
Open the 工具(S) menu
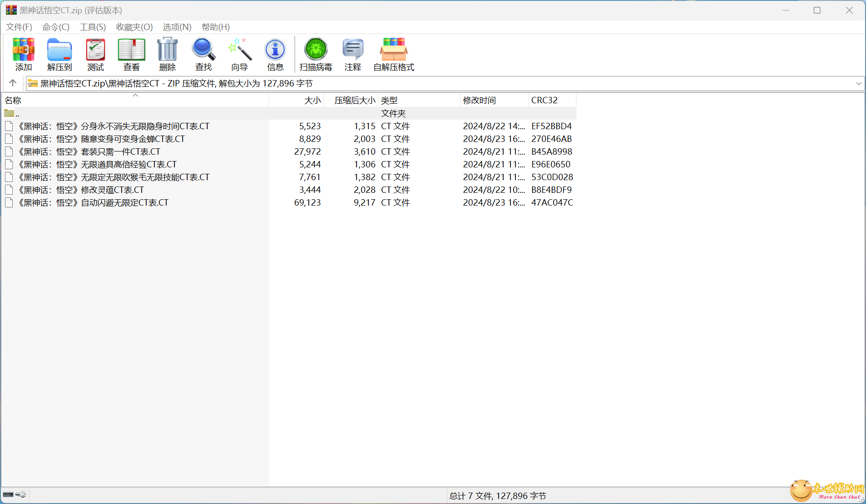93,27
